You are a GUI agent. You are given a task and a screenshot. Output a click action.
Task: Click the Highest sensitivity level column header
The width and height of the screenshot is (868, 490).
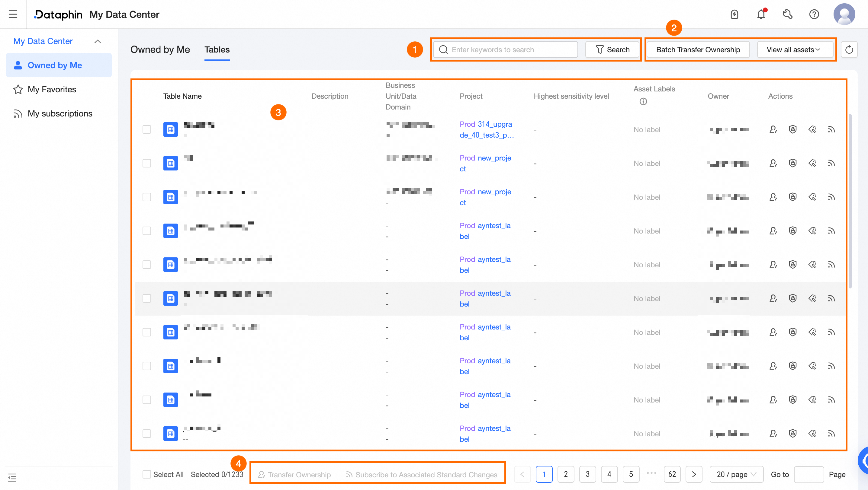click(x=571, y=96)
